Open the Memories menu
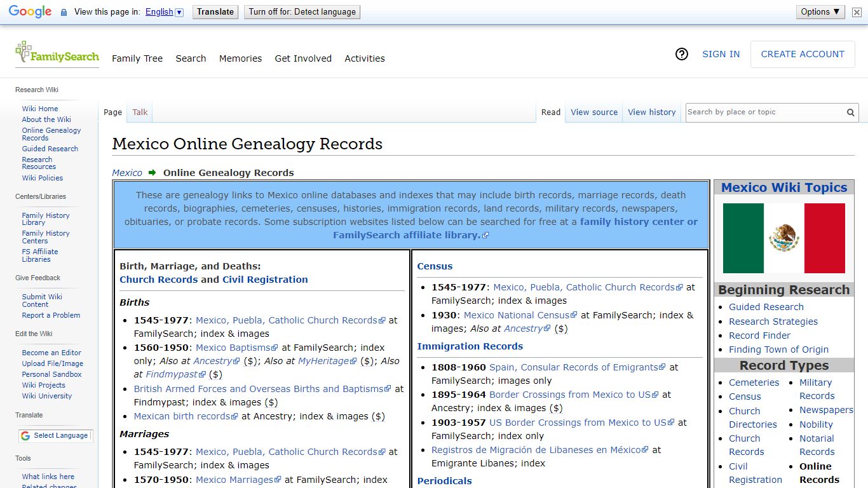The height and width of the screenshot is (488, 868). pos(240,58)
